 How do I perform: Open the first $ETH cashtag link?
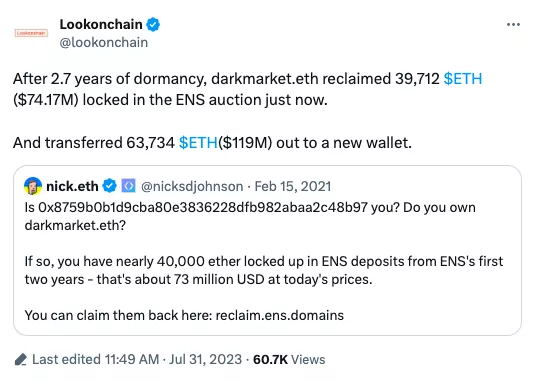coord(463,79)
